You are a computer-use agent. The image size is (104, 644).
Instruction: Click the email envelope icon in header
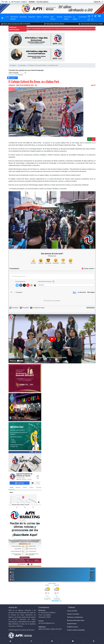click(x=89, y=16)
